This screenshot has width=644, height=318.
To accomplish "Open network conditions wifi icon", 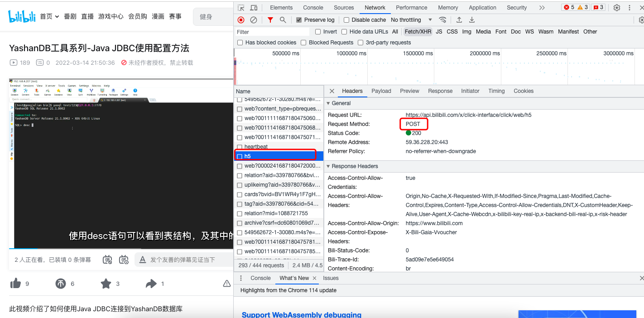I will coord(443,20).
